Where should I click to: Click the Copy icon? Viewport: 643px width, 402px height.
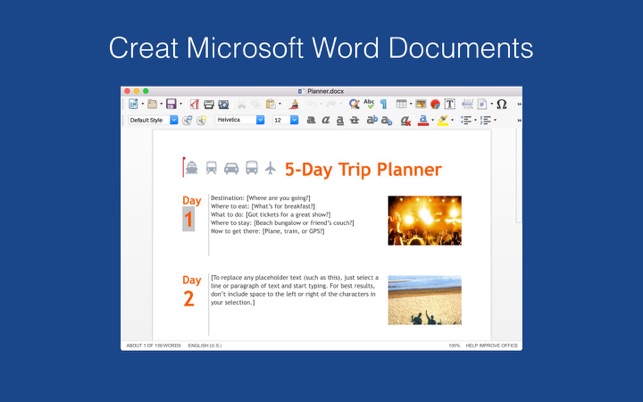(255, 104)
